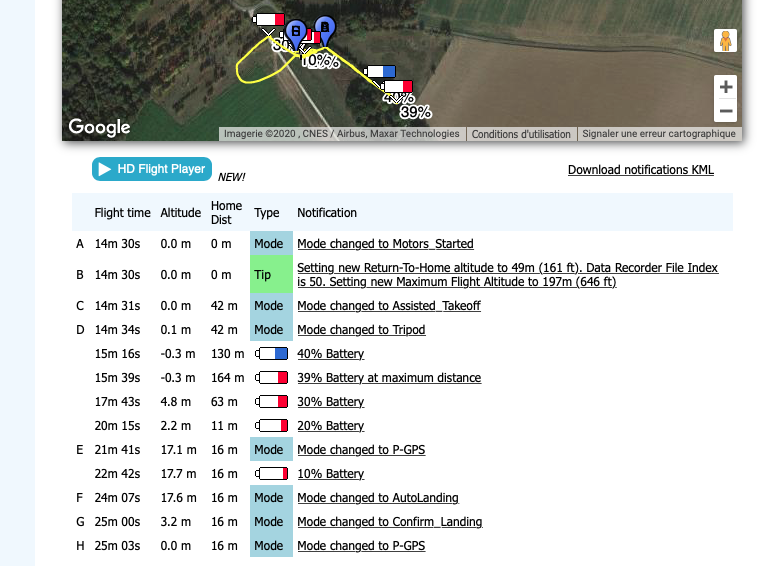Viewport: 761px width, 566px height.
Task: Download notifications KML file
Action: click(x=641, y=170)
